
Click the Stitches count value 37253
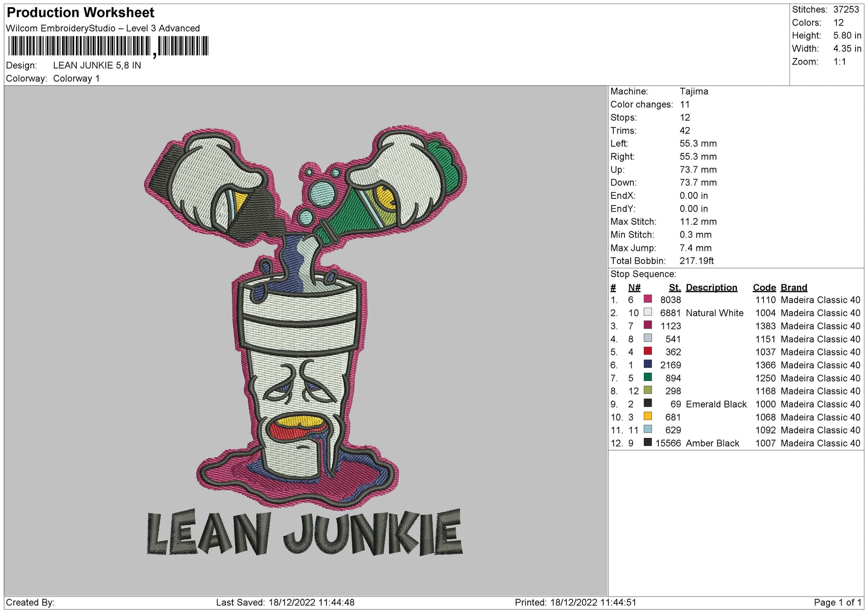click(846, 10)
